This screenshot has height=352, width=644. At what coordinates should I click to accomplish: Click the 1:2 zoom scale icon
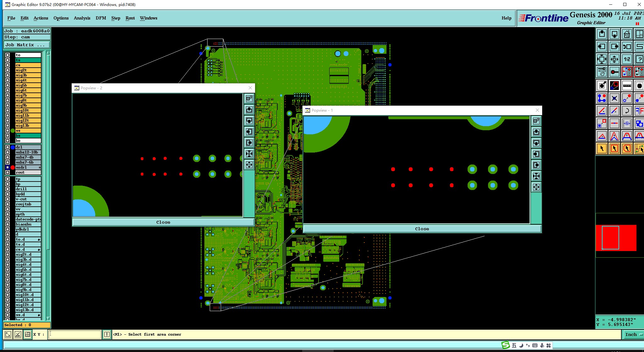pyautogui.click(x=627, y=59)
